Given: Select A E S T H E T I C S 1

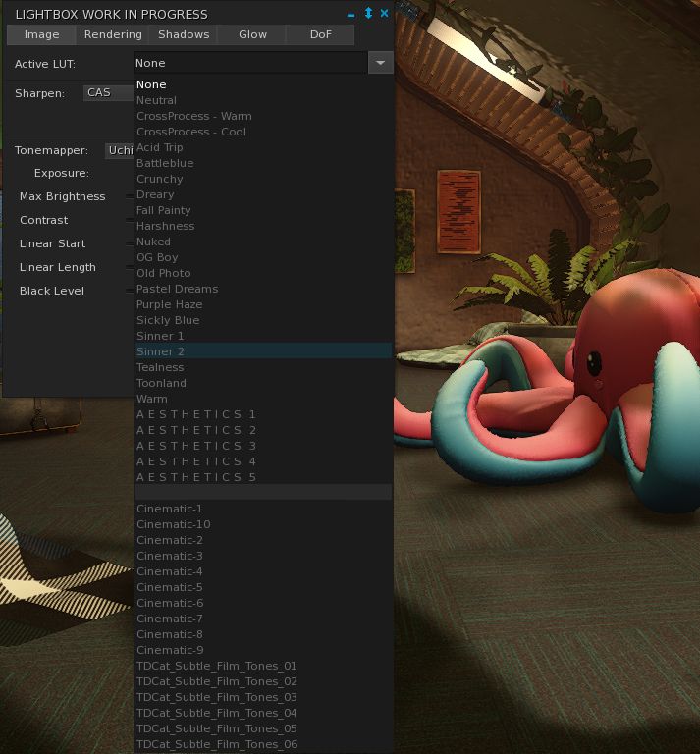Looking at the screenshot, I should pyautogui.click(x=263, y=414).
